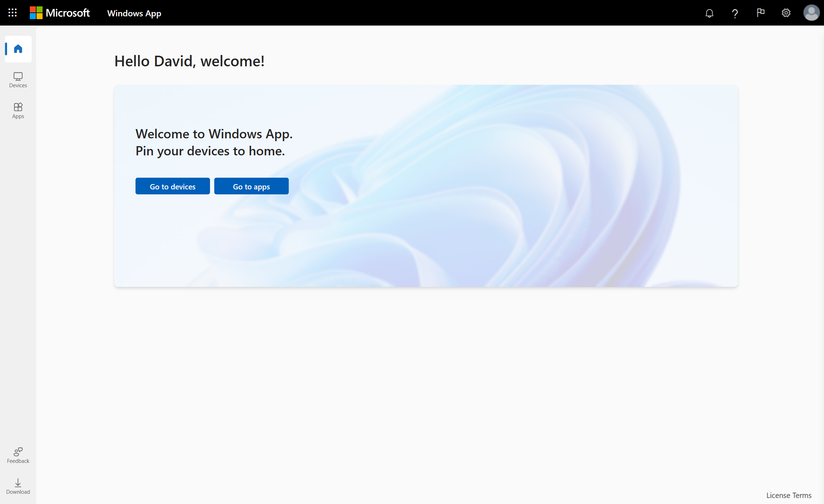824x504 pixels.
Task: Open notification bell icon
Action: (x=709, y=12)
